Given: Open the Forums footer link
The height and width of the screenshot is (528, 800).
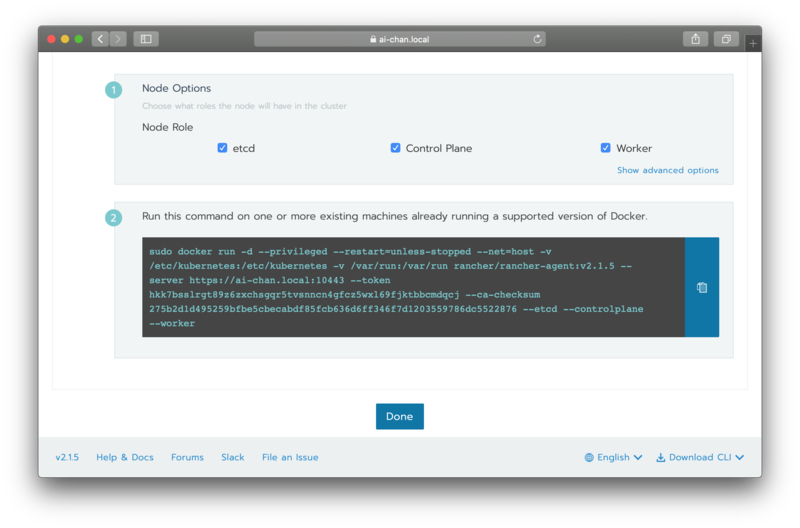Looking at the screenshot, I should (x=187, y=457).
